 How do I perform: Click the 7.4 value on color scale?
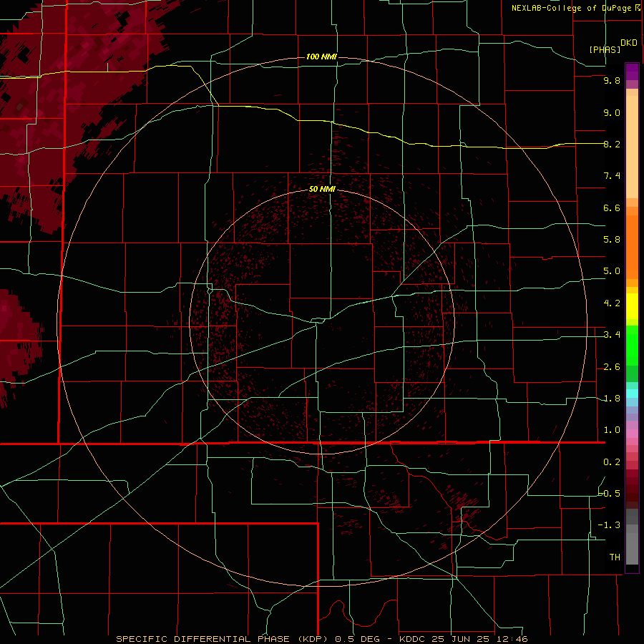(612, 176)
